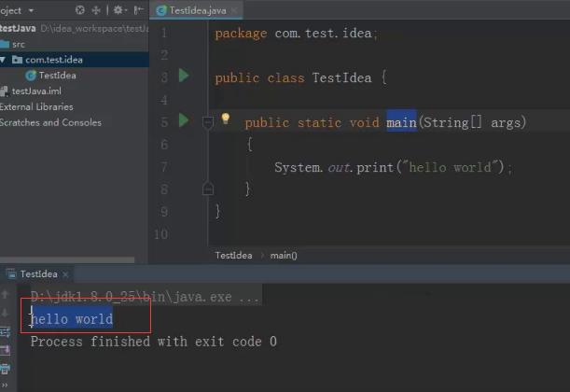The width and height of the screenshot is (570, 392).
Task: Click the collapse all icon in Project toolbar
Action: [x=96, y=10]
